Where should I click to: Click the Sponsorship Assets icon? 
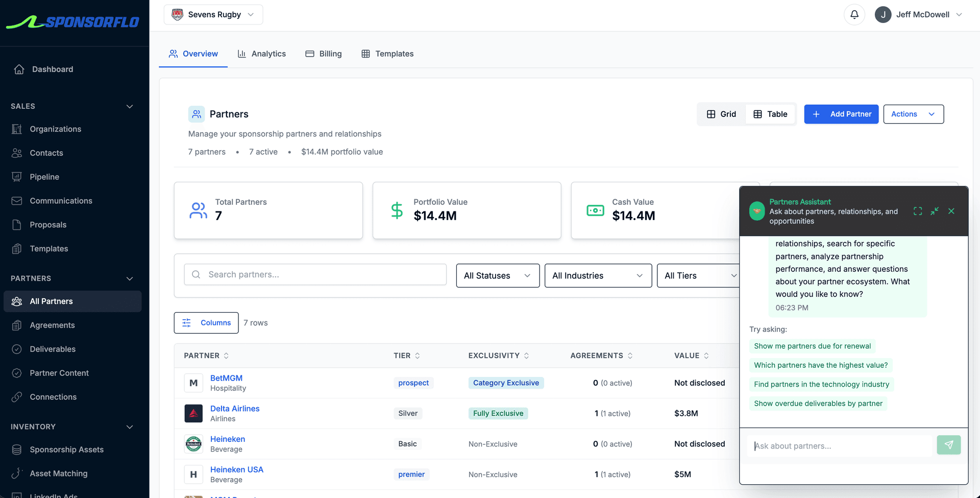17,449
